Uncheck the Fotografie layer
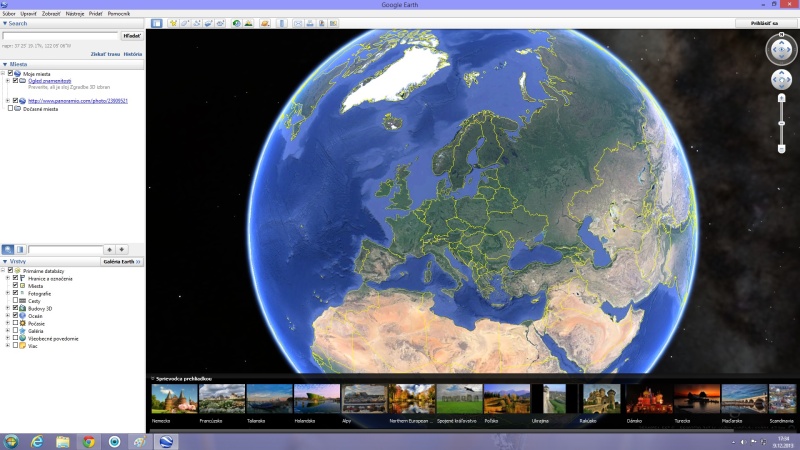The width and height of the screenshot is (800, 450). coord(15,293)
